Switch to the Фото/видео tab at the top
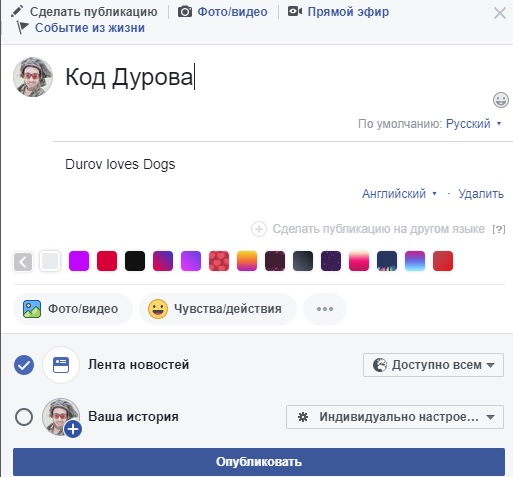This screenshot has height=477, width=513. tap(232, 12)
